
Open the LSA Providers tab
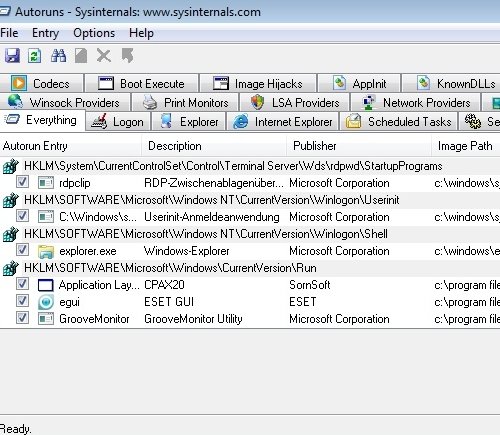tap(295, 102)
